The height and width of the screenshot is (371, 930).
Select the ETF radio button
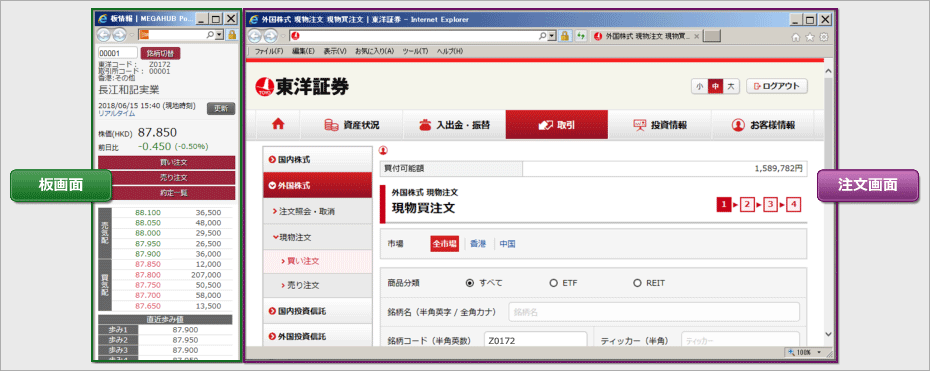pos(553,283)
